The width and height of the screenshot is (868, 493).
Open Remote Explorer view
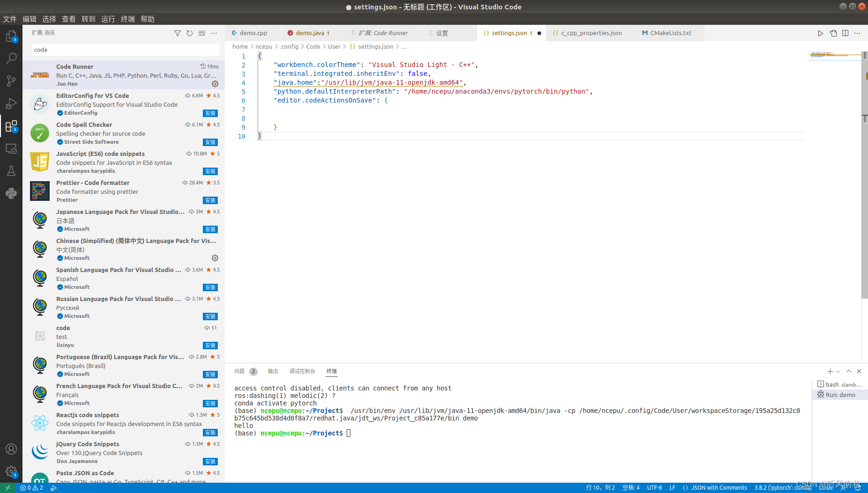pos(11,148)
